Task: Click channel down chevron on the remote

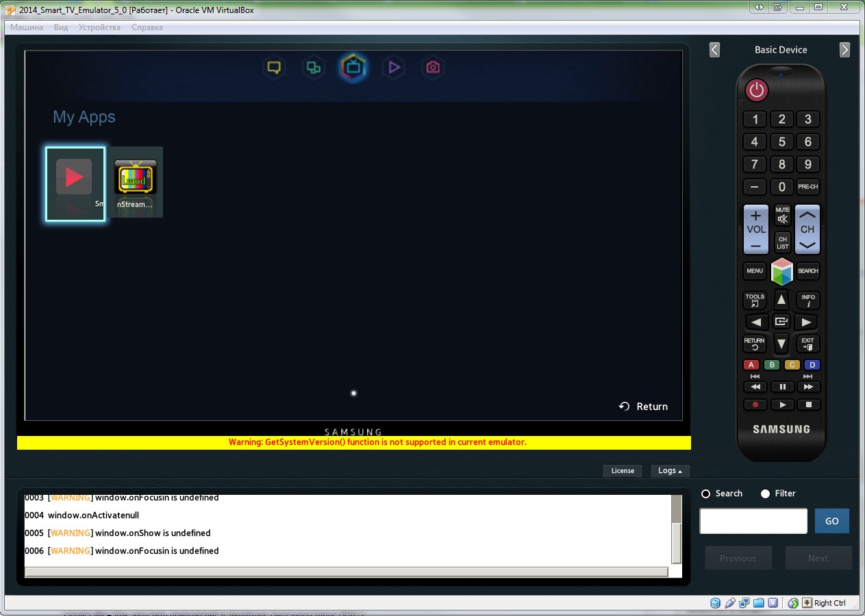Action: tap(807, 244)
